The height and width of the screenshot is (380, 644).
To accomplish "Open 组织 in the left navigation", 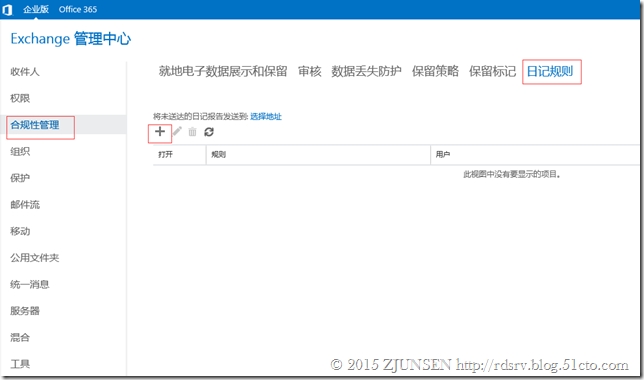I will coord(20,151).
